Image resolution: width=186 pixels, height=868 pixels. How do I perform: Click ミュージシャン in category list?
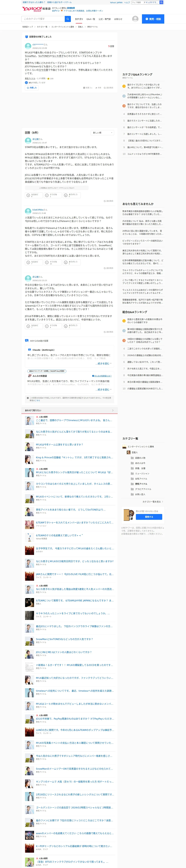point(142,473)
